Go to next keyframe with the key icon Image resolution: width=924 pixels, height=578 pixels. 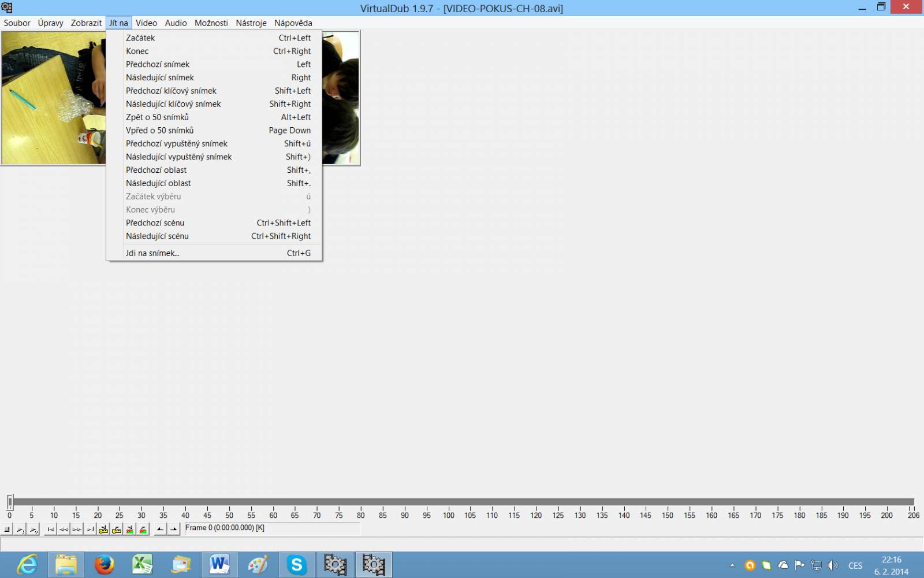(x=117, y=529)
